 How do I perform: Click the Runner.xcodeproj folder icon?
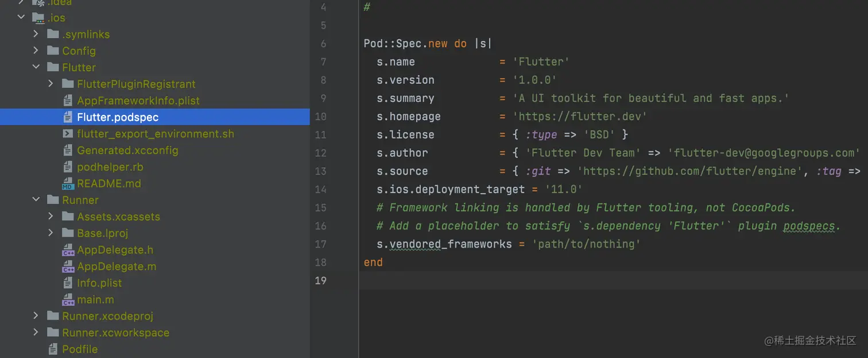click(53, 316)
